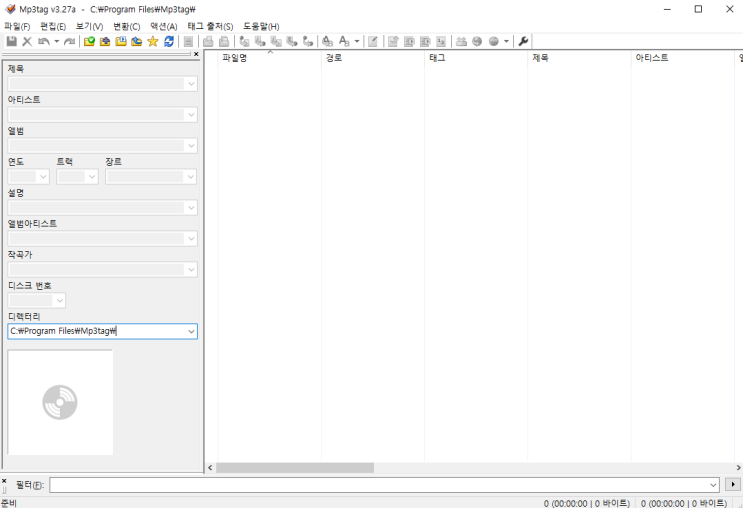Image resolution: width=743 pixels, height=508 pixels.
Task: Click the Add directory icon, second folder in toolbar
Action: click(105, 41)
